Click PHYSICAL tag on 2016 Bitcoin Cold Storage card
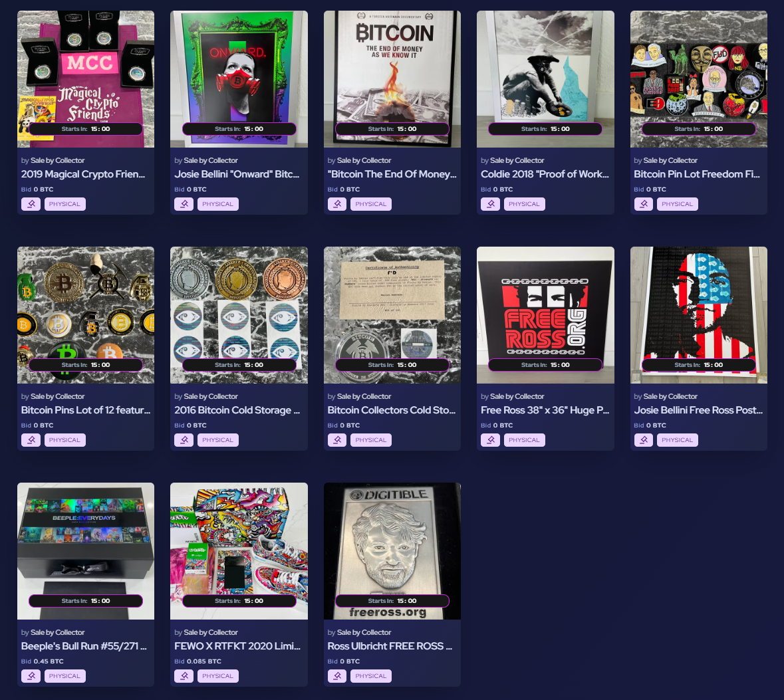Image resolution: width=784 pixels, height=700 pixels. pyautogui.click(x=218, y=440)
